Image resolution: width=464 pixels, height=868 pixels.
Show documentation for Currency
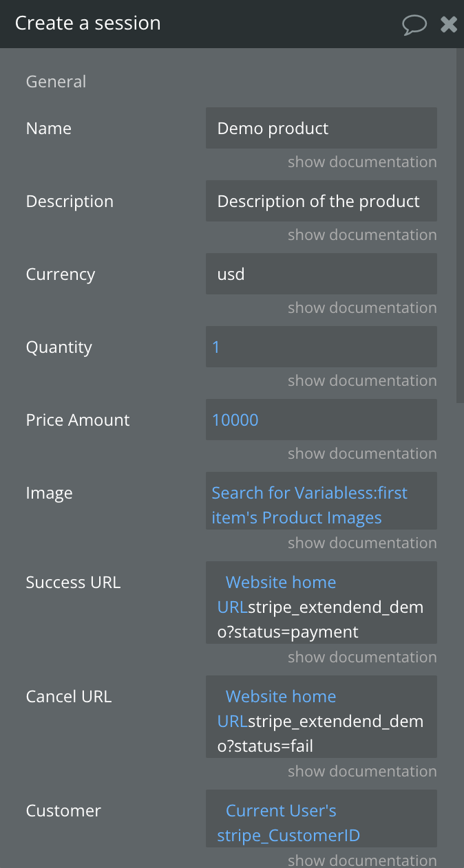362,308
